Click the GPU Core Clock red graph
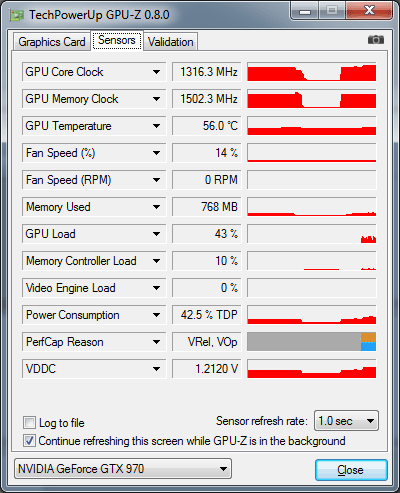The height and width of the screenshot is (493, 400). pos(312,72)
